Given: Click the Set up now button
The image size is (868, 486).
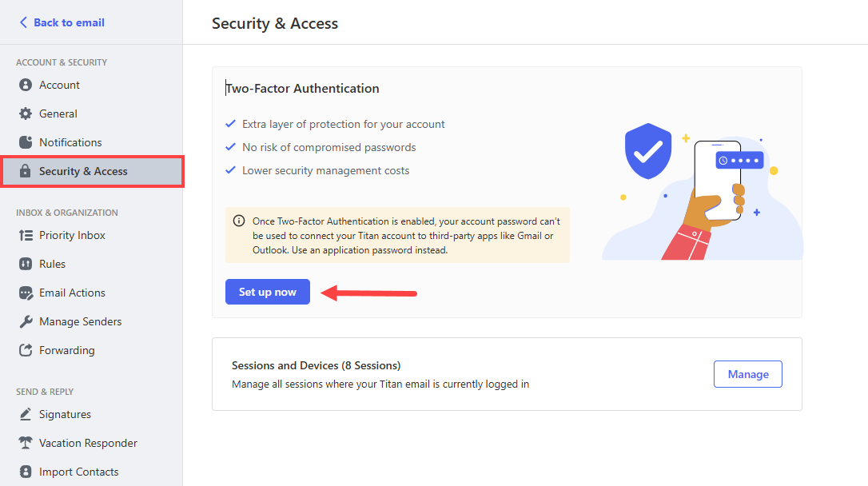Looking at the screenshot, I should pyautogui.click(x=268, y=292).
